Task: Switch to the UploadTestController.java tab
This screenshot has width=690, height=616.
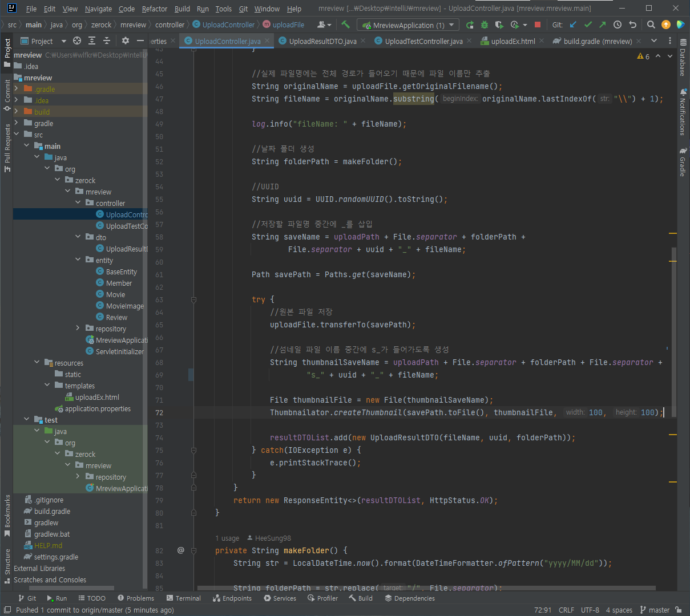Action: [423, 41]
